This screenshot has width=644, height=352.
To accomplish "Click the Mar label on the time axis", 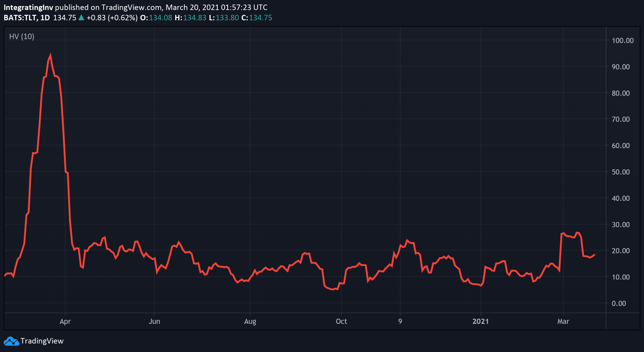I will tap(563, 321).
